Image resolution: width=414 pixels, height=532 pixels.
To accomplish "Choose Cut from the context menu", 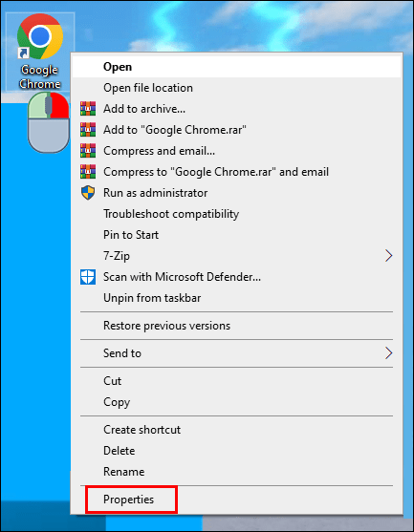I will tap(236, 381).
